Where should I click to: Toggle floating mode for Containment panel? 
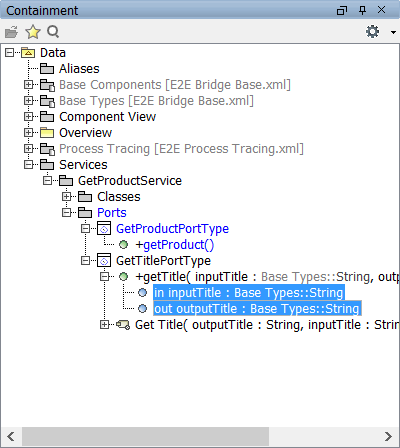pos(342,11)
